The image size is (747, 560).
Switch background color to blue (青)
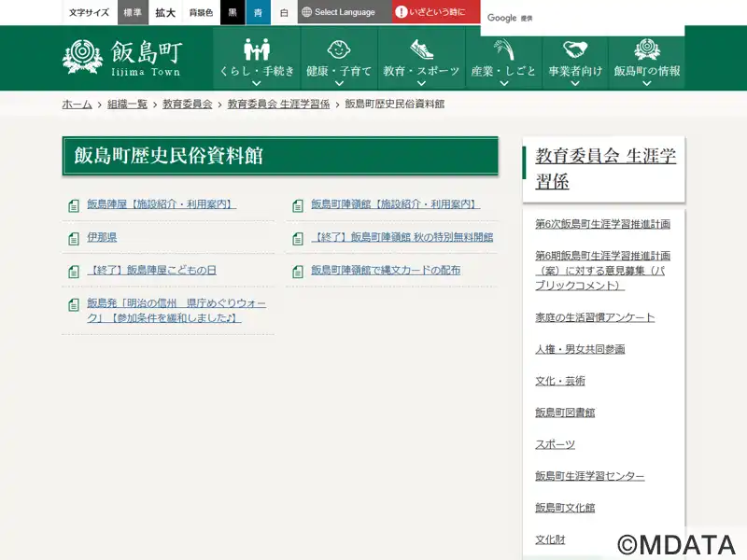pos(258,13)
